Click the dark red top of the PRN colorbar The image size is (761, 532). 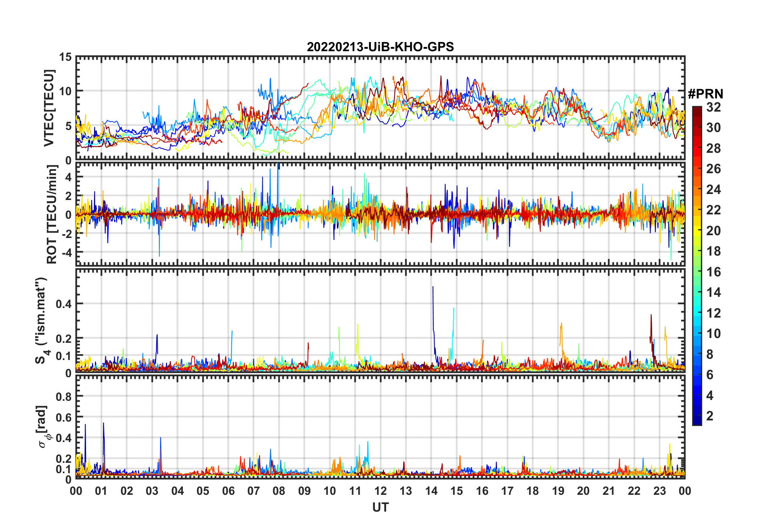697,112
